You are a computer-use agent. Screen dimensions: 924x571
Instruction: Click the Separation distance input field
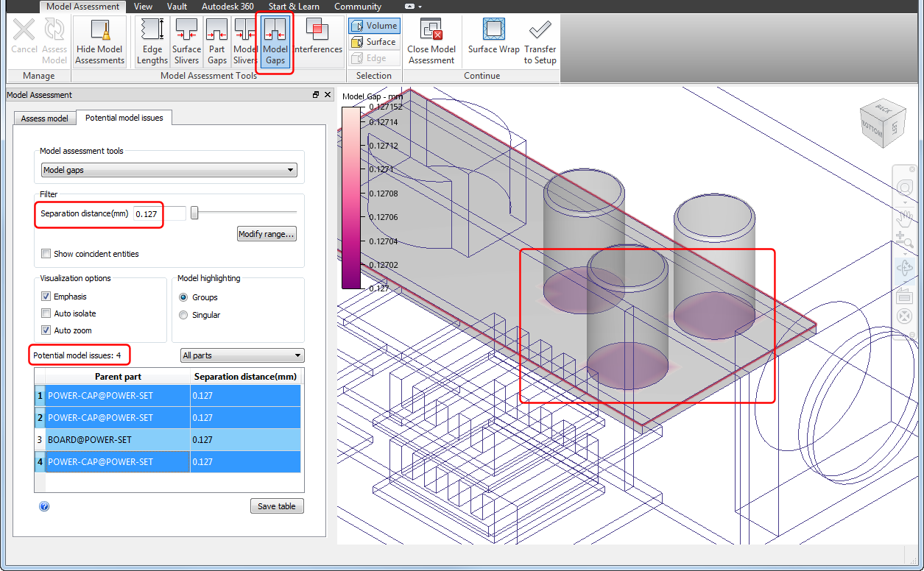158,214
